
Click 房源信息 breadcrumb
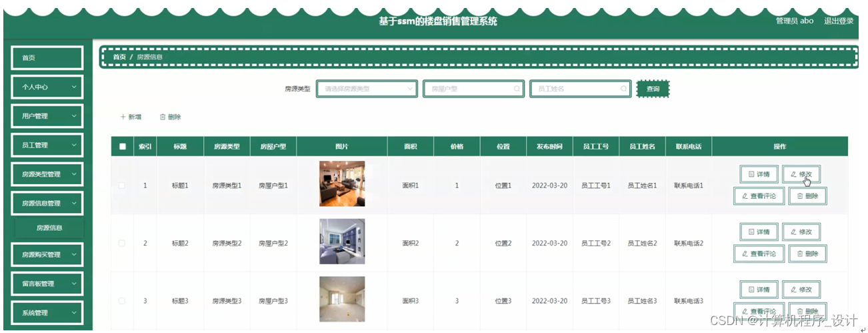[x=149, y=57]
